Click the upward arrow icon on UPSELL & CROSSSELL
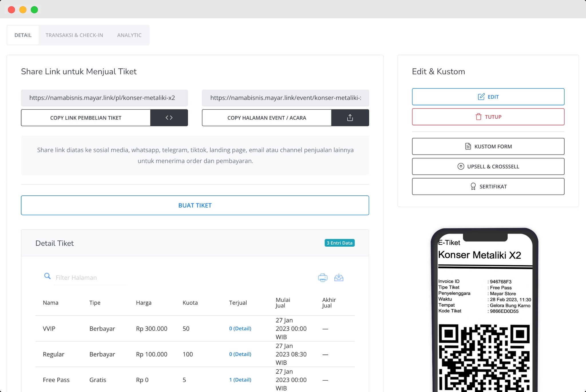586x392 pixels. (461, 166)
